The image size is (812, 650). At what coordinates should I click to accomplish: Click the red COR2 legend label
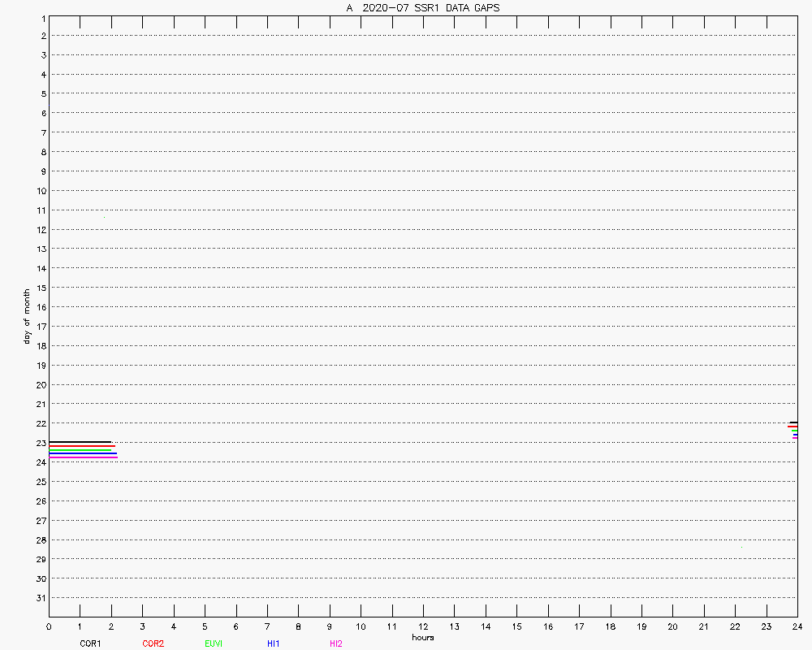tap(153, 643)
